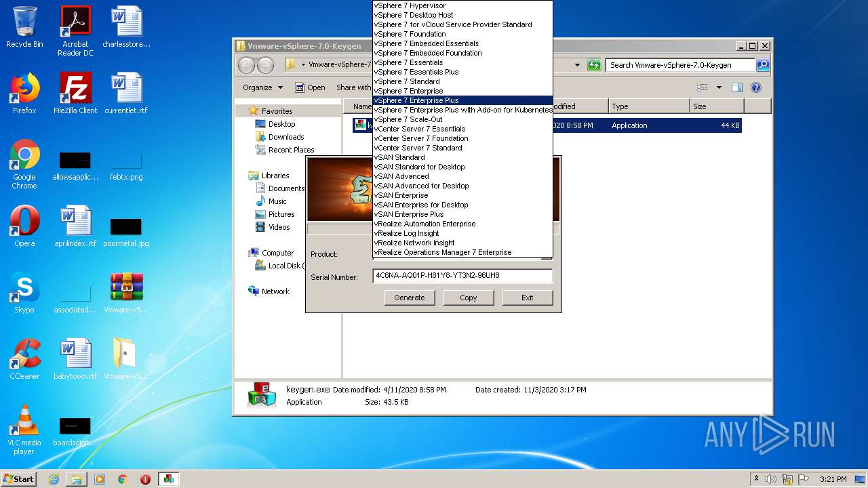
Task: Click Chrome icon in taskbar
Action: (122, 479)
